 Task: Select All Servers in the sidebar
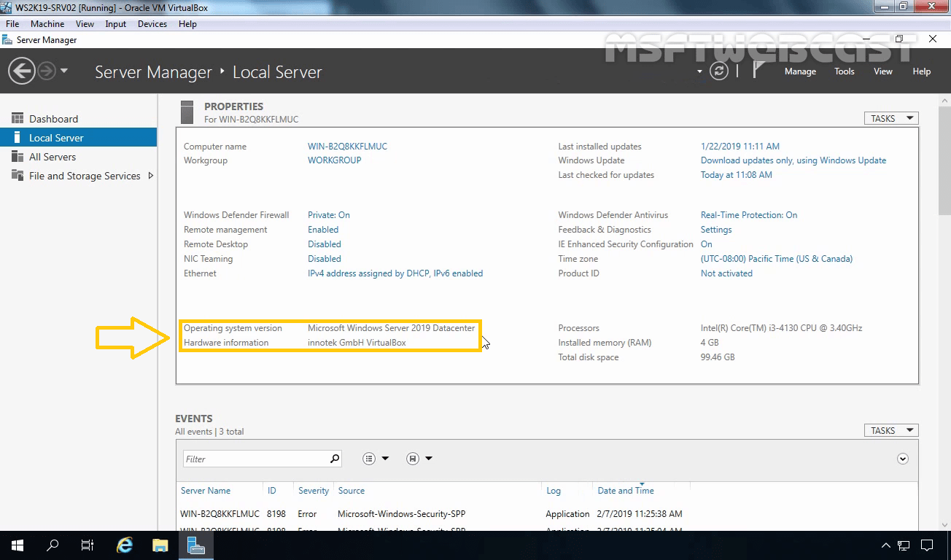pyautogui.click(x=79, y=157)
